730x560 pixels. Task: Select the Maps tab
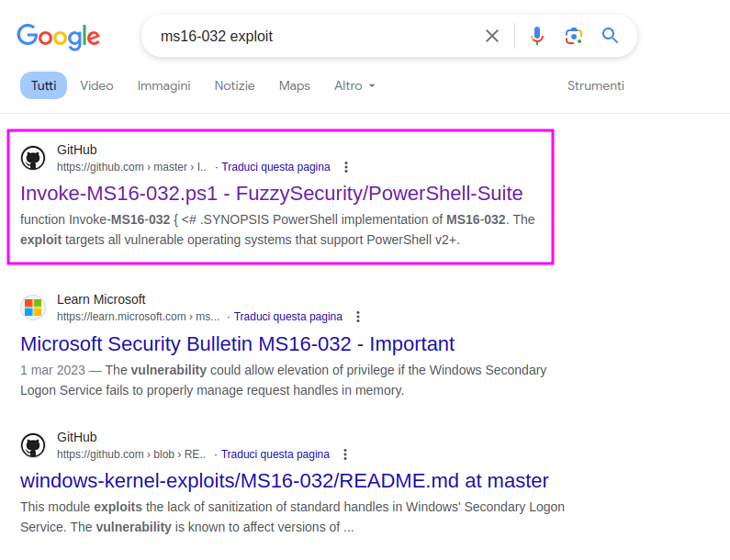pyautogui.click(x=294, y=85)
